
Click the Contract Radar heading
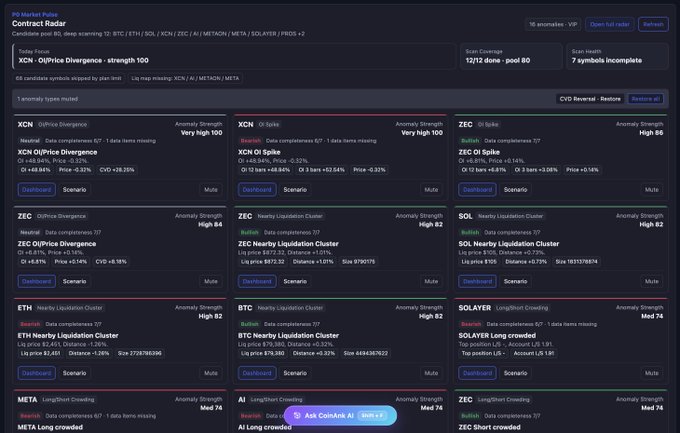(x=39, y=23)
